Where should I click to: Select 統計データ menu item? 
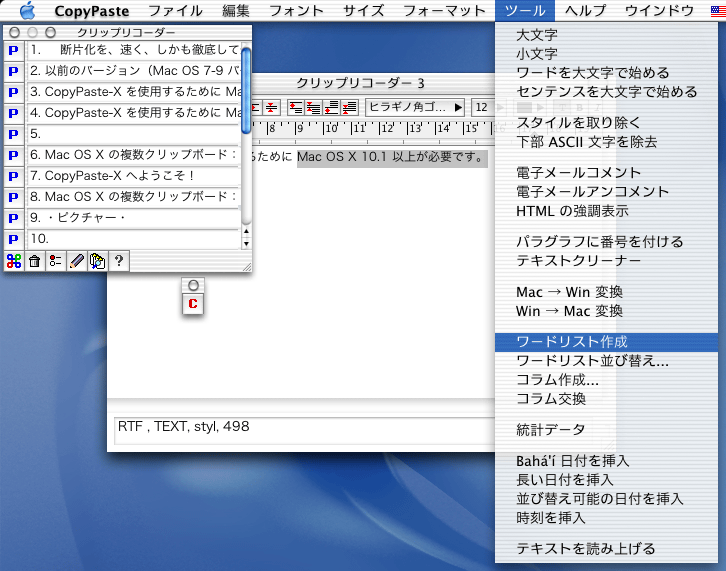[607, 430]
